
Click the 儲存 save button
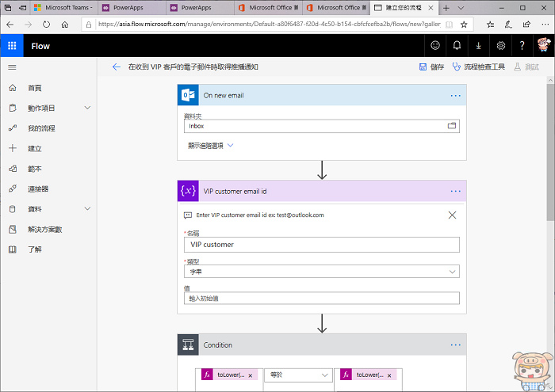pos(432,67)
